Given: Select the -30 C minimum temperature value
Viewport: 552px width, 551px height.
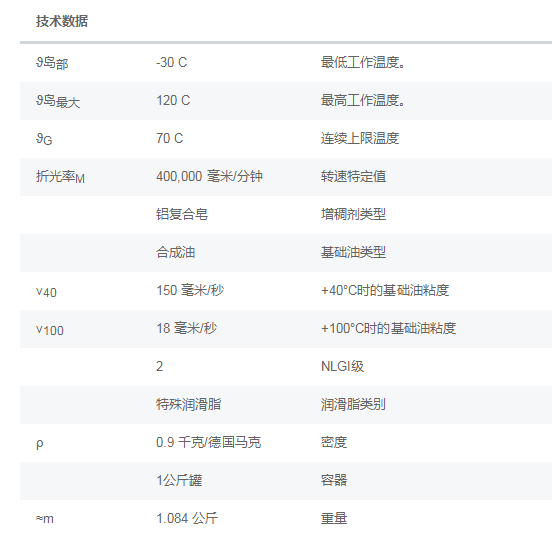Looking at the screenshot, I should pyautogui.click(x=171, y=62).
